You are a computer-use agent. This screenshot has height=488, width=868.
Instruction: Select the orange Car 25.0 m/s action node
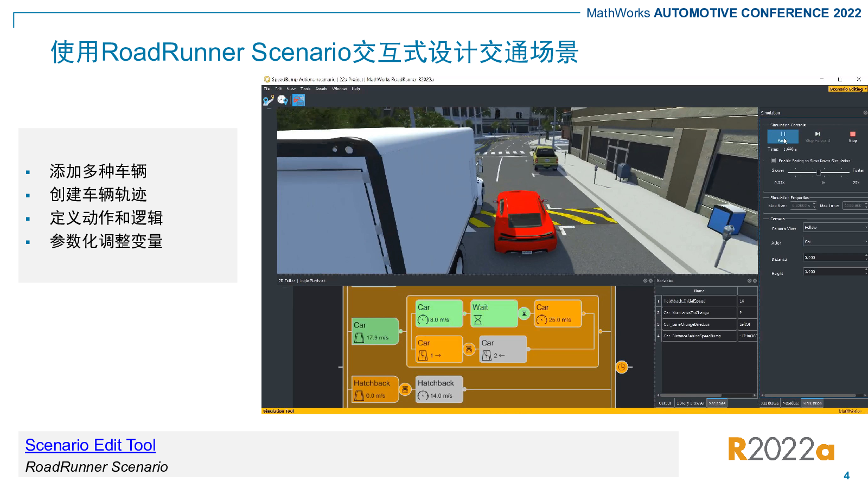558,313
